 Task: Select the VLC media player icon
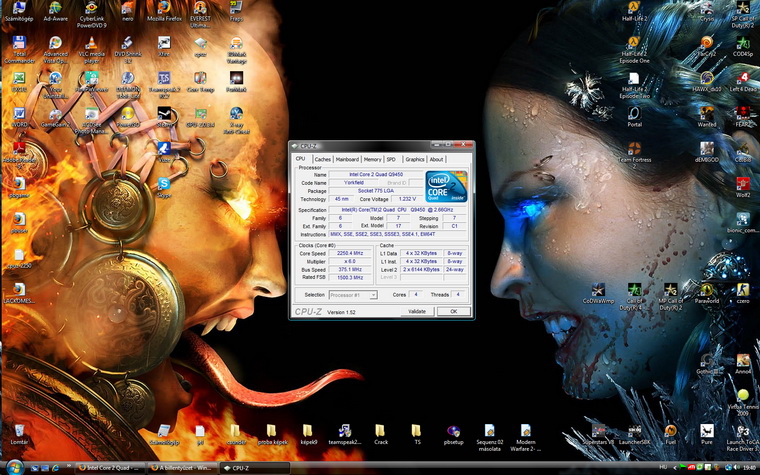tap(92, 50)
